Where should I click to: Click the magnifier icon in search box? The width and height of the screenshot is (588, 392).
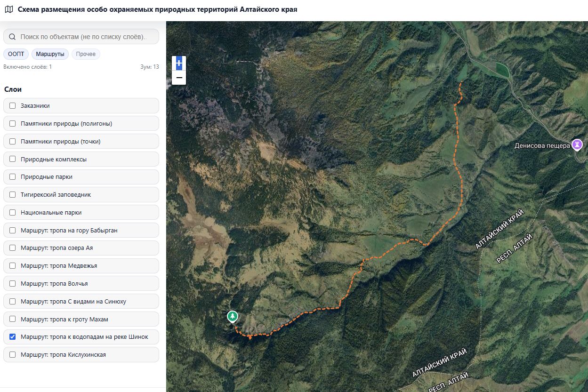click(12, 37)
